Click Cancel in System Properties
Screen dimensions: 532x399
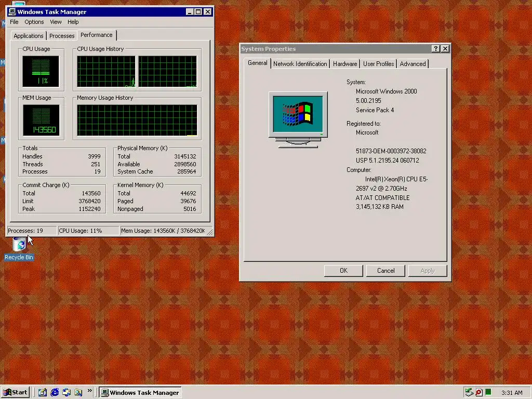click(386, 271)
